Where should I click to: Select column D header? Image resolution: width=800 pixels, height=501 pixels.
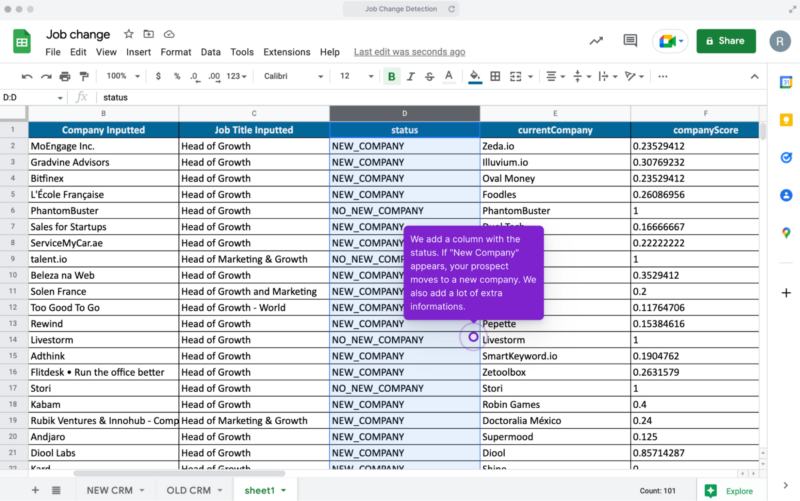pos(405,113)
